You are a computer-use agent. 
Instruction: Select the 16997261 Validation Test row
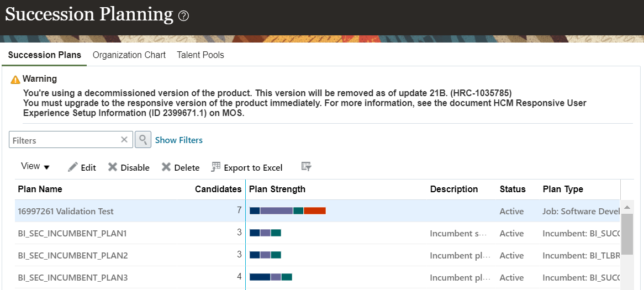(317, 211)
